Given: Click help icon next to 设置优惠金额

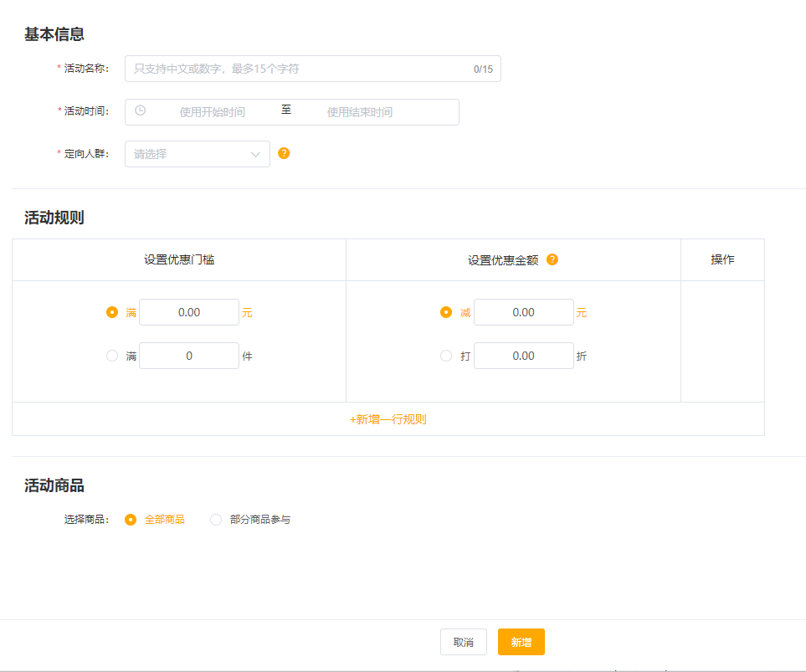Looking at the screenshot, I should [552, 259].
